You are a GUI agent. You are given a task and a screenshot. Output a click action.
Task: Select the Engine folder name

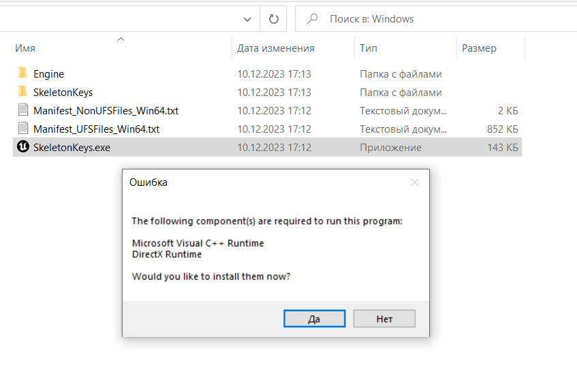(x=48, y=74)
